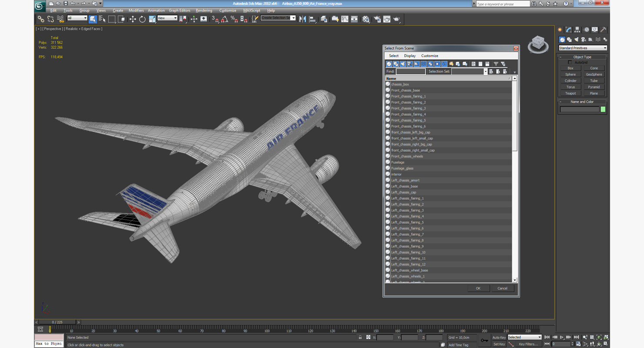Open the Utilities panel hammer icon
The image size is (644, 348).
tap(604, 30)
